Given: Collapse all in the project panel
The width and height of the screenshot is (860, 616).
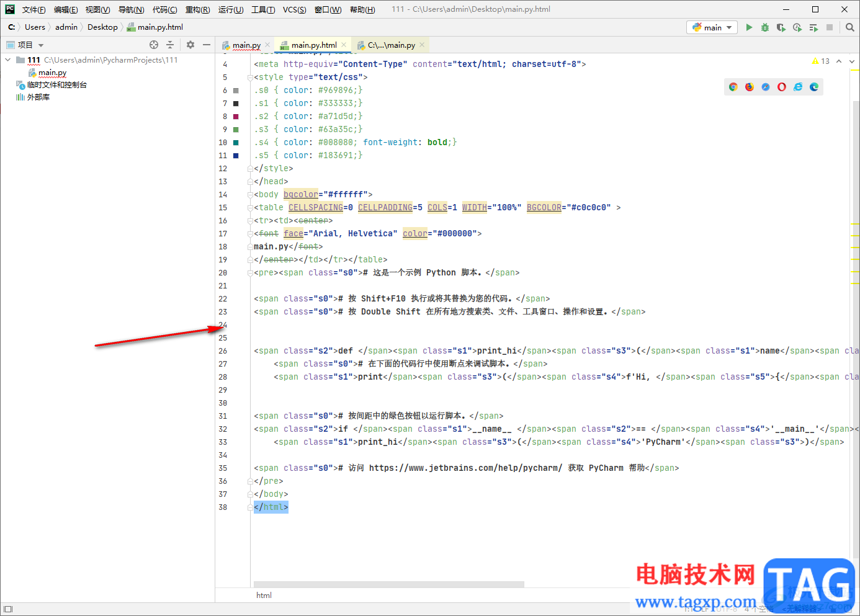Looking at the screenshot, I should tap(170, 45).
